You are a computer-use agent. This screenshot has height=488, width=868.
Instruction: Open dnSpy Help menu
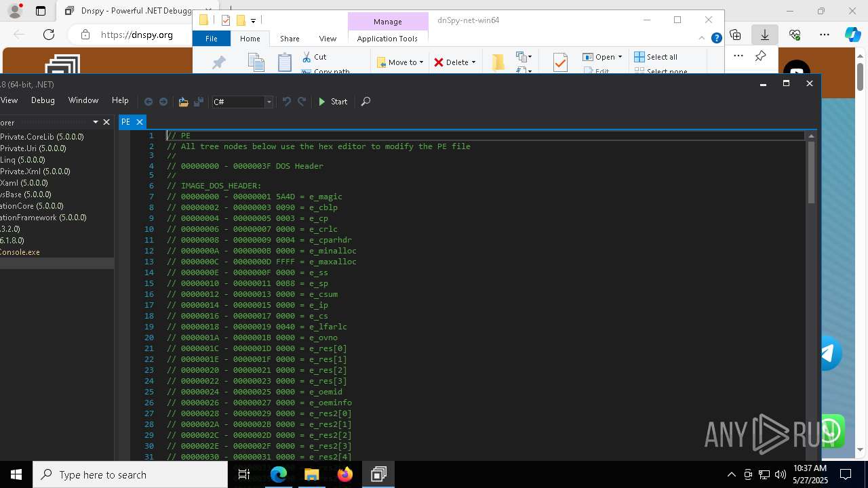[x=120, y=100]
